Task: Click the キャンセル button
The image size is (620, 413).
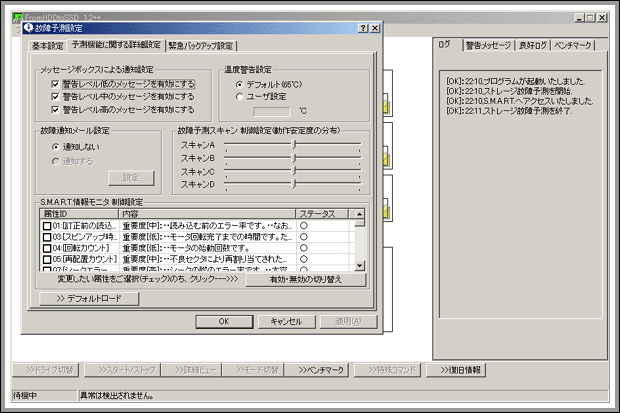Action: [x=286, y=321]
